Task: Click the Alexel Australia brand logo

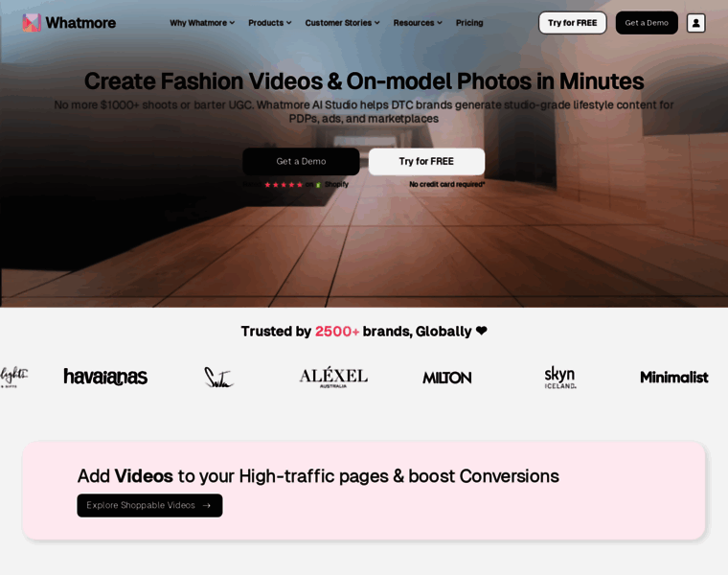Action: 332,377
